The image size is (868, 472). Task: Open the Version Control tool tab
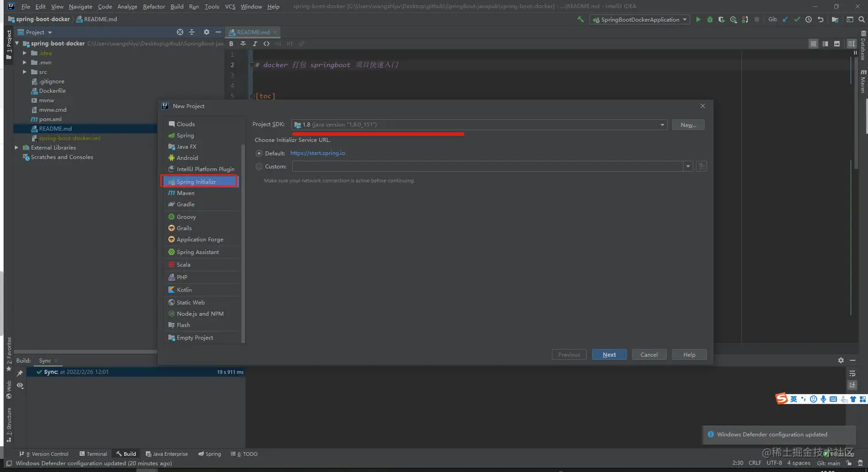pyautogui.click(x=44, y=454)
